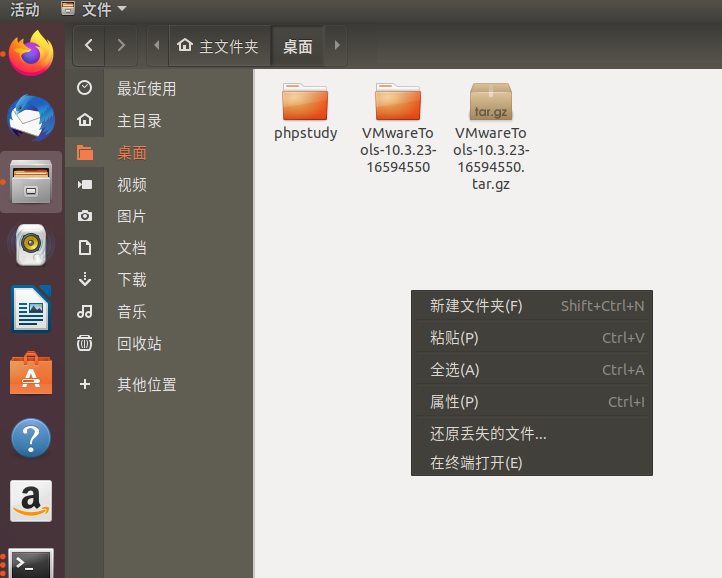Choose 粘贴(P) from the context menu
The height and width of the screenshot is (578, 722).
532,338
